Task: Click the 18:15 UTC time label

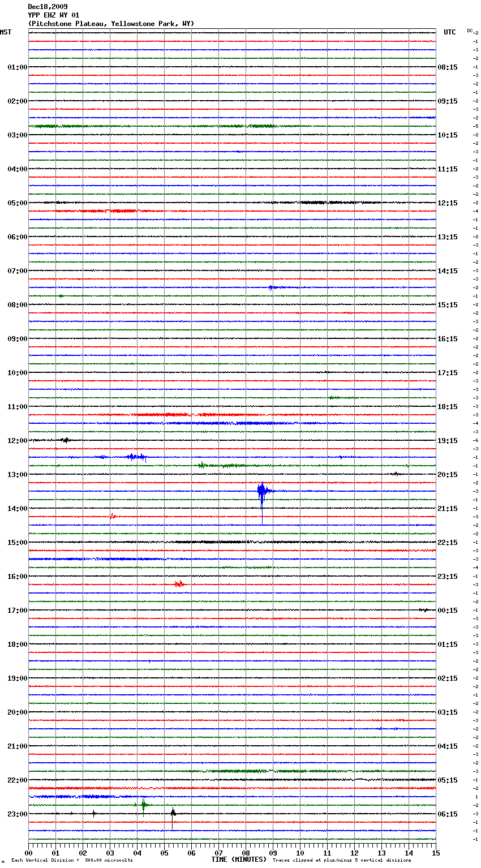Action: click(x=448, y=407)
